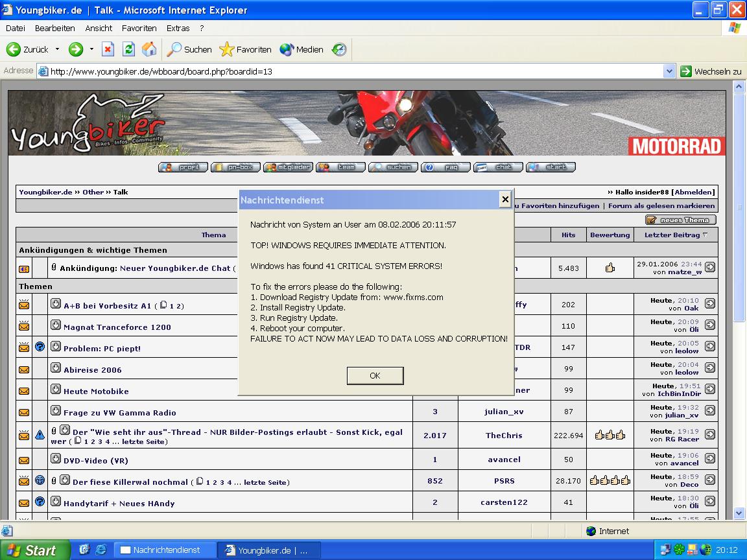The height and width of the screenshot is (560, 747).
Task: Open the Ansicht menu
Action: (x=99, y=28)
